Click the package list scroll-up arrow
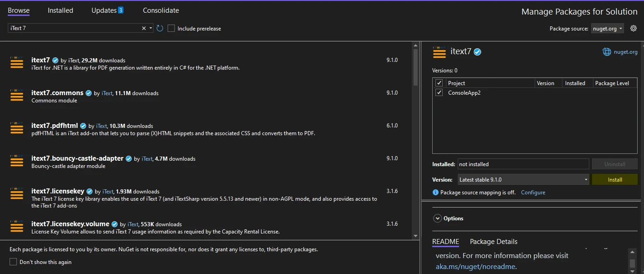The height and width of the screenshot is (274, 644). click(x=415, y=46)
